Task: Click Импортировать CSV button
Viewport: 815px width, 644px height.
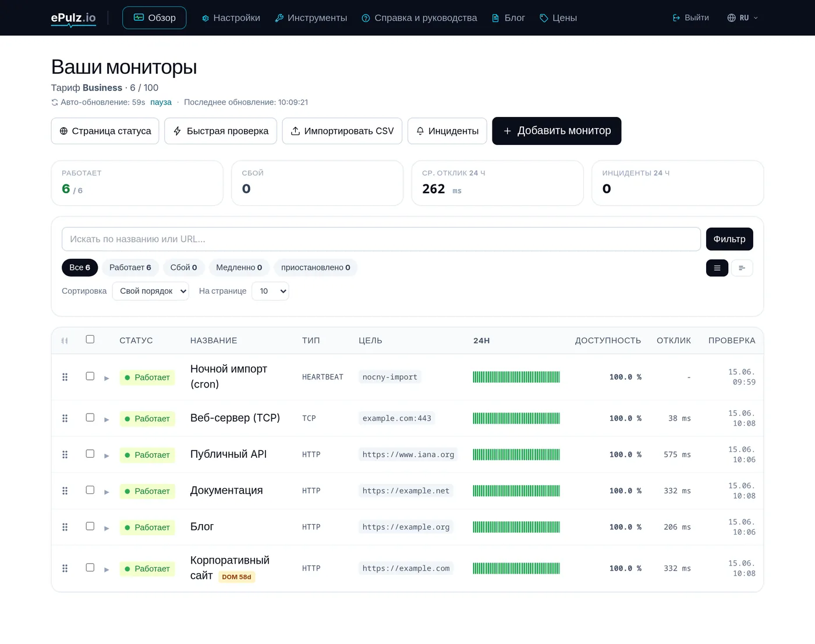Action: pos(342,131)
